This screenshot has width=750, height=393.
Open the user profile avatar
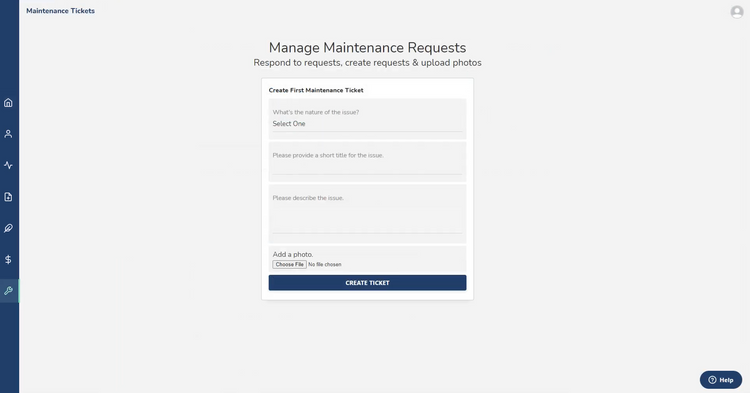click(x=737, y=11)
